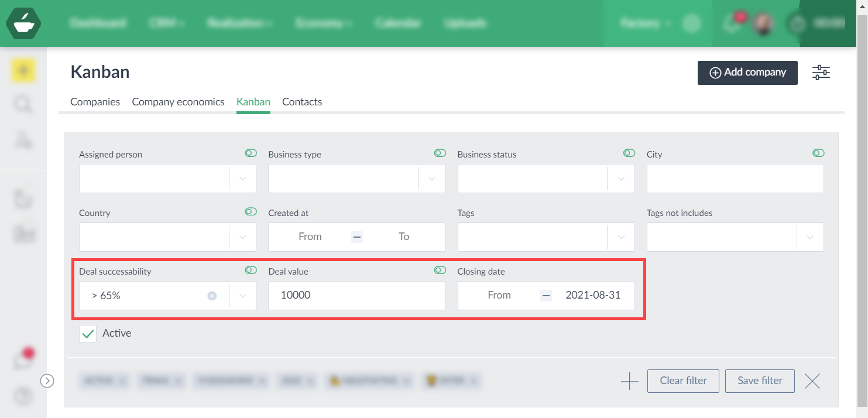Switch to the Contacts tab
The width and height of the screenshot is (868, 418).
coord(302,102)
